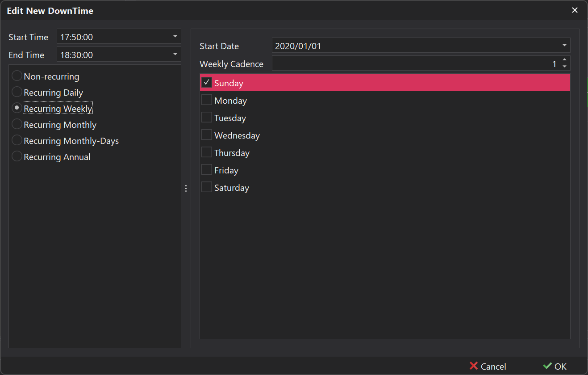Image resolution: width=588 pixels, height=375 pixels.
Task: Select the Recurring Annual option
Action: [17, 156]
